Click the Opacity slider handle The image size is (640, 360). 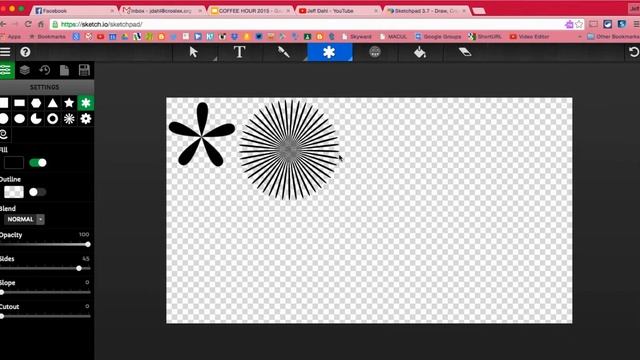[88, 244]
